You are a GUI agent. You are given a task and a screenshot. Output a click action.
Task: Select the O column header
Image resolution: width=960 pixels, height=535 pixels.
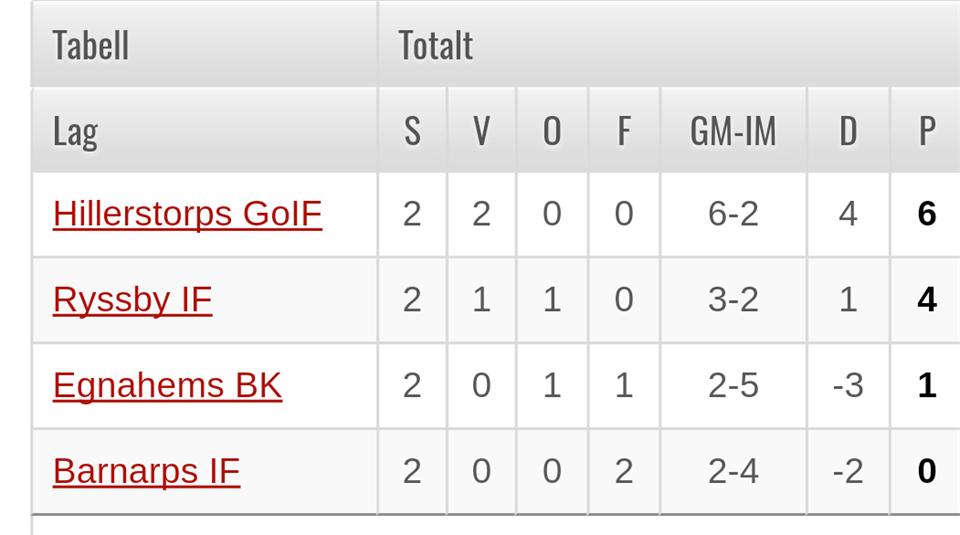click(552, 130)
